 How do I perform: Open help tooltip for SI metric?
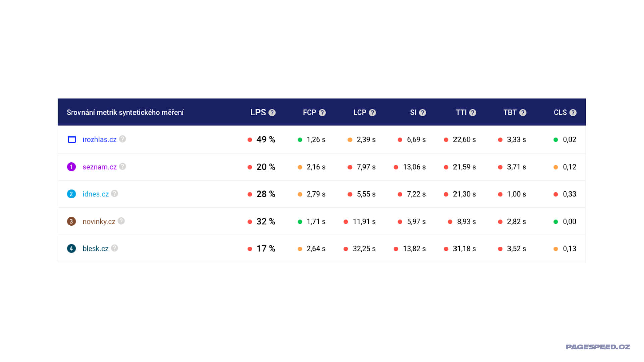click(x=422, y=113)
